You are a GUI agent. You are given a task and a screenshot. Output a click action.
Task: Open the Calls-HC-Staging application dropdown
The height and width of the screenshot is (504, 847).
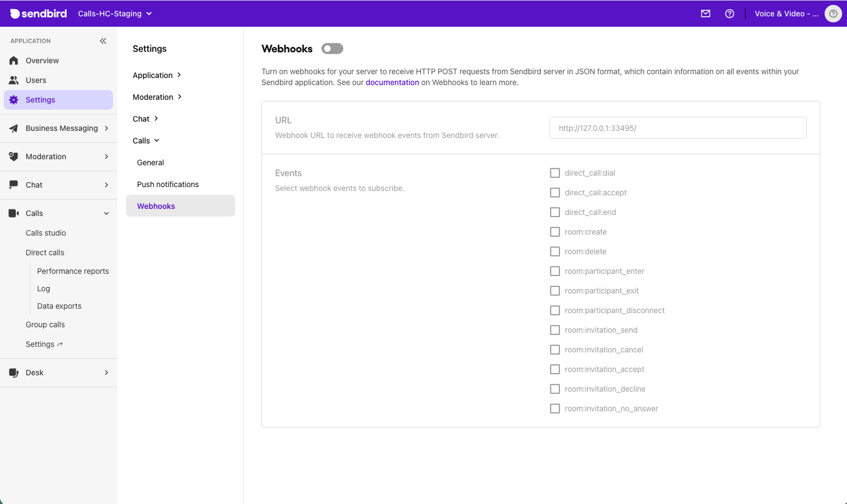115,14
